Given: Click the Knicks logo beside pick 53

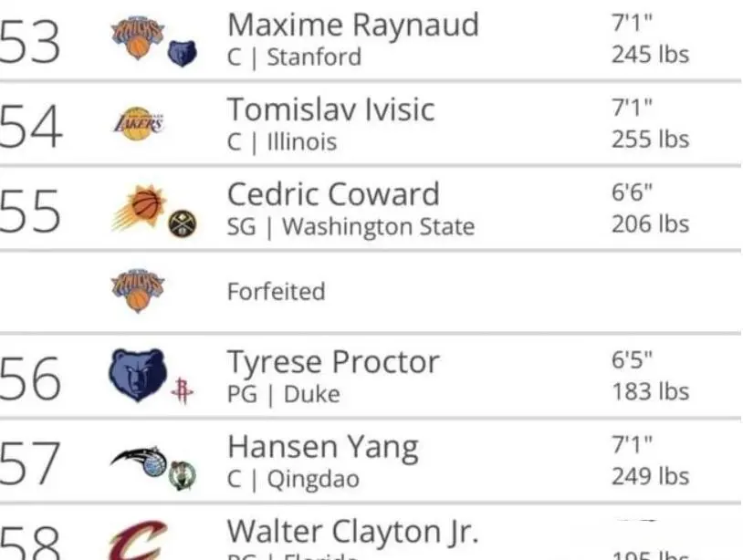Looking at the screenshot, I should (x=138, y=38).
